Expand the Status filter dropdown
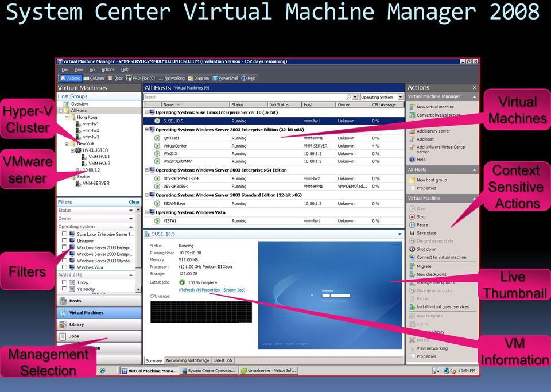This screenshot has height=392, width=551. pos(131,211)
